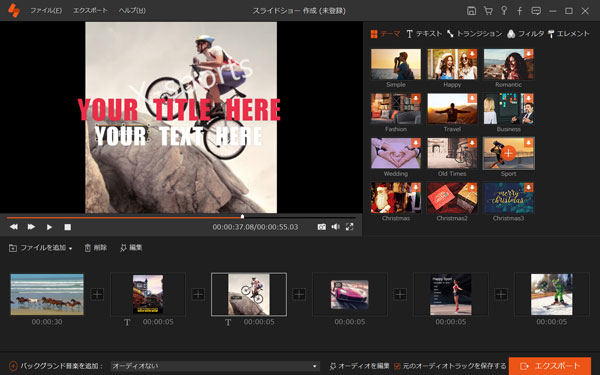
Task: Take a snapshot with camera icon
Action: point(322,227)
